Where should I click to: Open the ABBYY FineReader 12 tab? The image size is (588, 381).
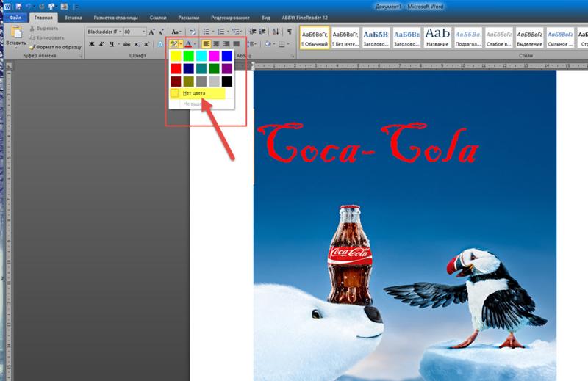pyautogui.click(x=304, y=18)
